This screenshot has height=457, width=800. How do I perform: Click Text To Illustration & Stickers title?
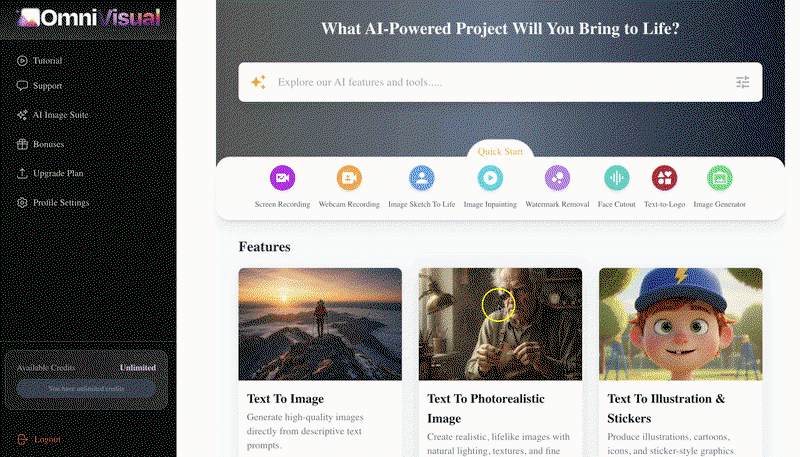click(666, 409)
